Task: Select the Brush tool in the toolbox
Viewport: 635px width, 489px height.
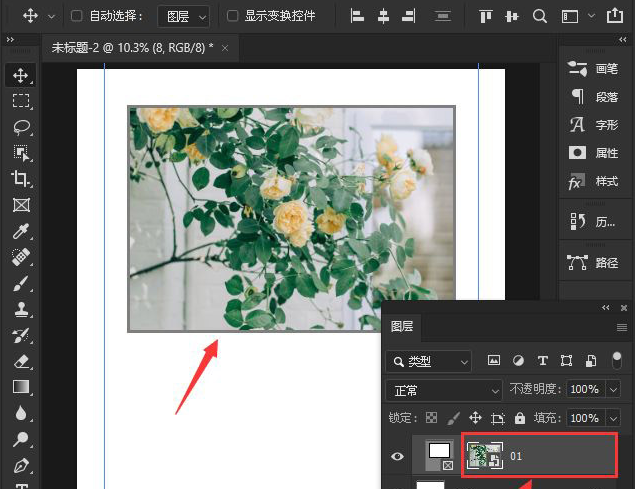Action: coord(21,284)
